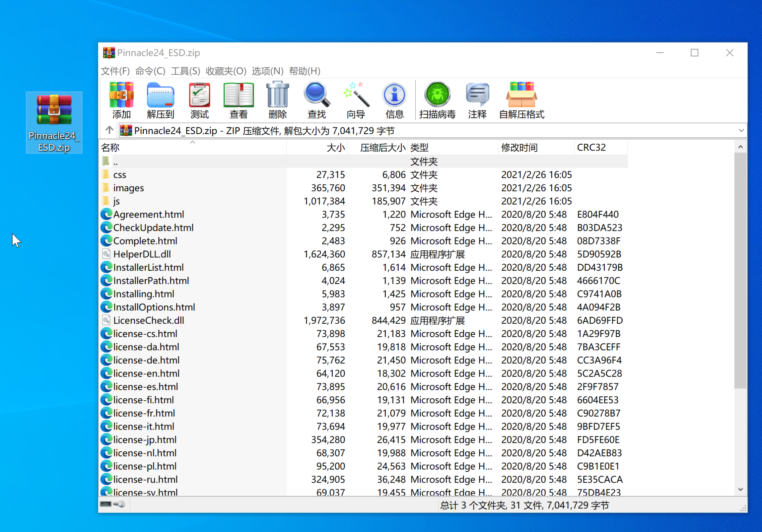Sort by 类型 column header

pos(453,147)
